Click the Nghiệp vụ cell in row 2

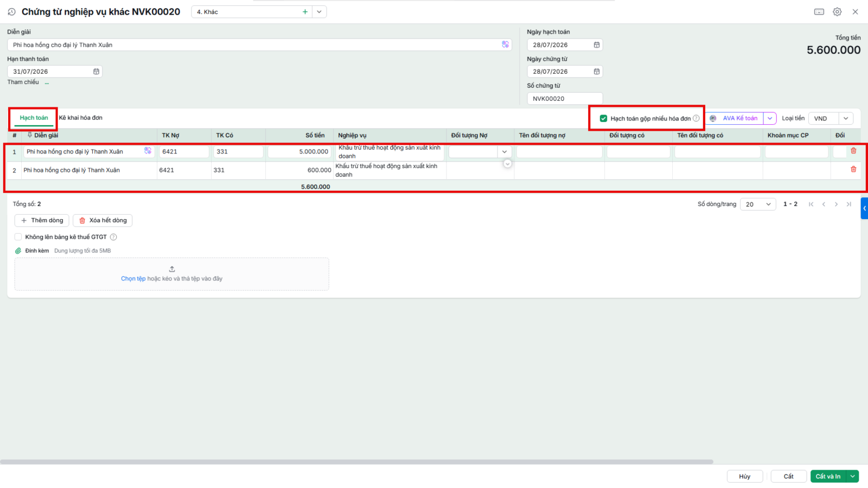click(390, 170)
